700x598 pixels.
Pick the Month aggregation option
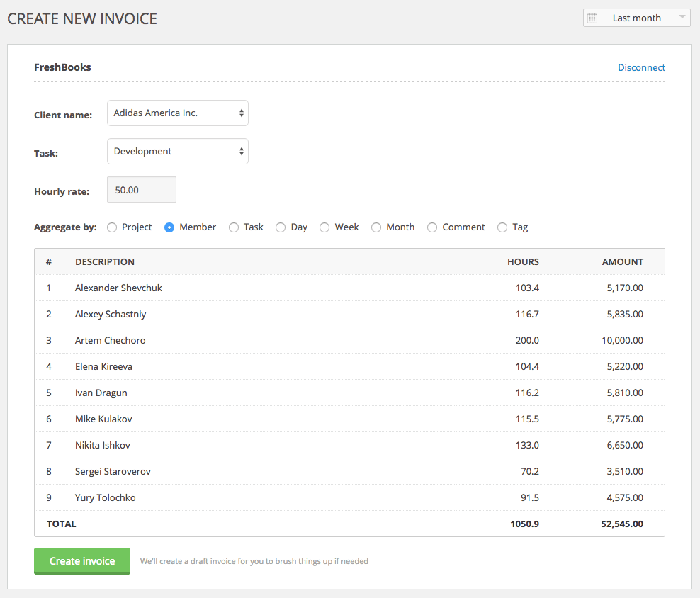point(376,227)
